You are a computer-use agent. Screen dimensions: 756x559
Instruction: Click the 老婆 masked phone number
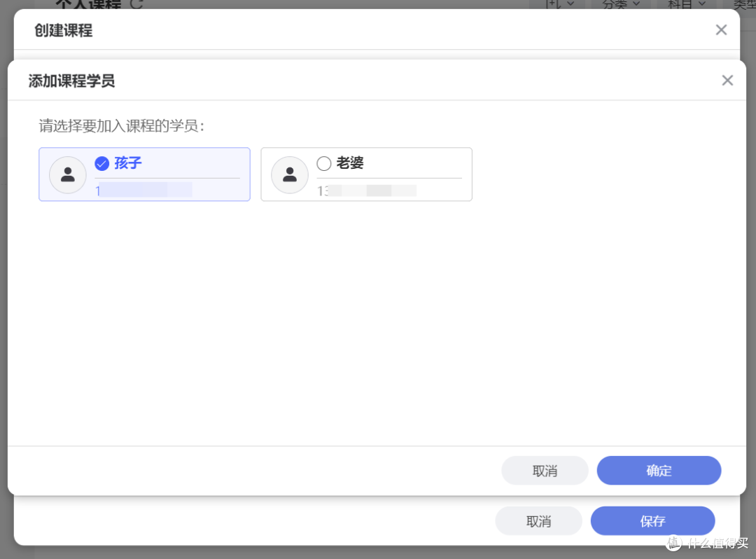coord(366,191)
